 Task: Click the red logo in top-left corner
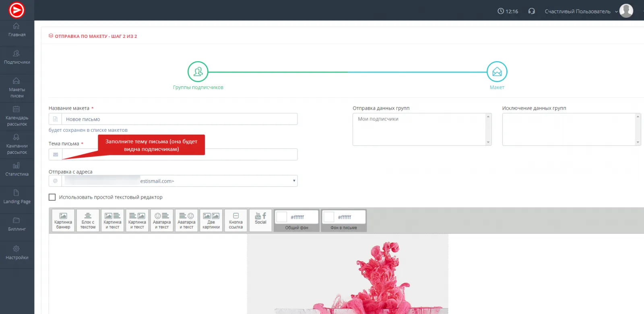pos(17,10)
